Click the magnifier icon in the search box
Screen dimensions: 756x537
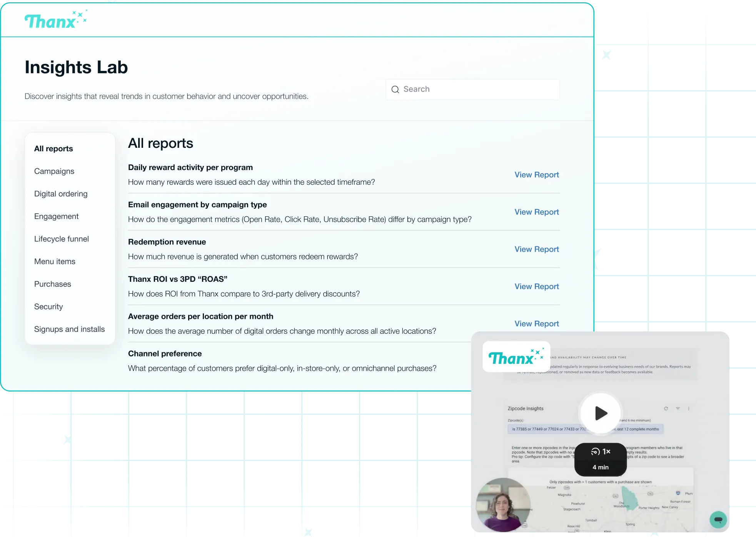[395, 89]
